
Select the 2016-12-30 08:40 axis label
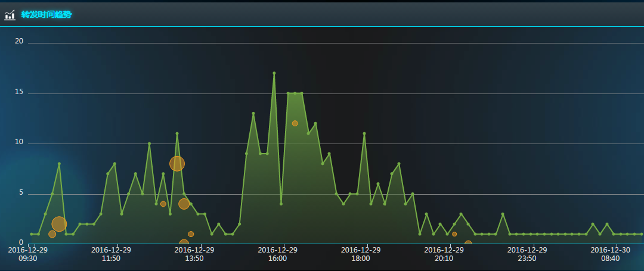point(610,254)
